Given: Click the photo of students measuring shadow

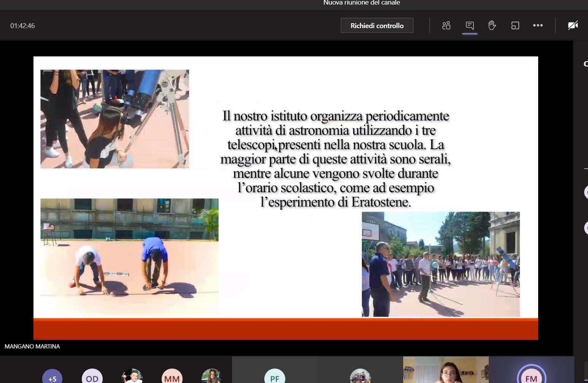Looking at the screenshot, I should 129,257.
